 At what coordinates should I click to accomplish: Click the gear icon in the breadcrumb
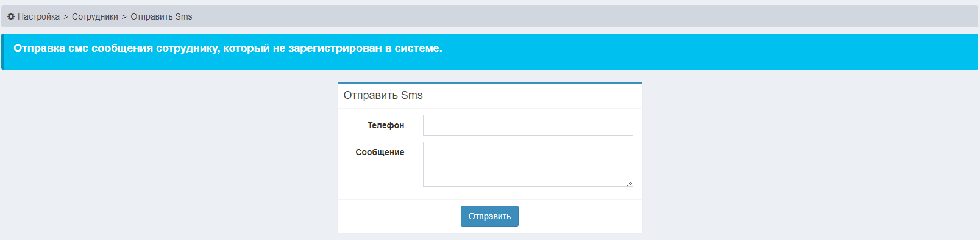11,16
